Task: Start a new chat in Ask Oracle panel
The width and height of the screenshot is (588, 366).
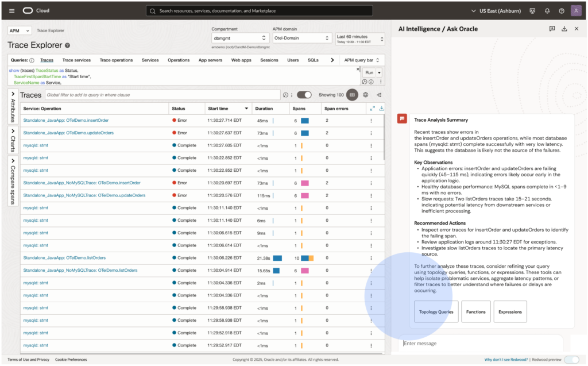Action: tap(552, 29)
